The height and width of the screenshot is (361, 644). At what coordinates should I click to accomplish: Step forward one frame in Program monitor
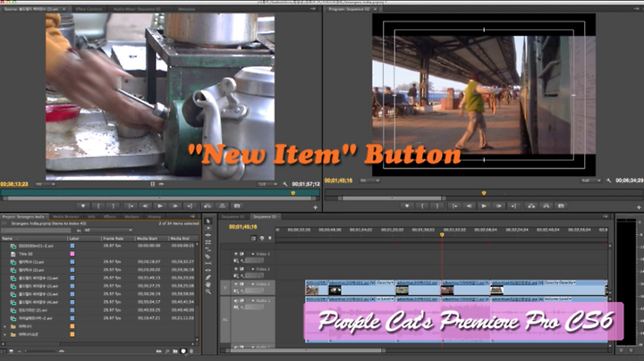coord(498,206)
